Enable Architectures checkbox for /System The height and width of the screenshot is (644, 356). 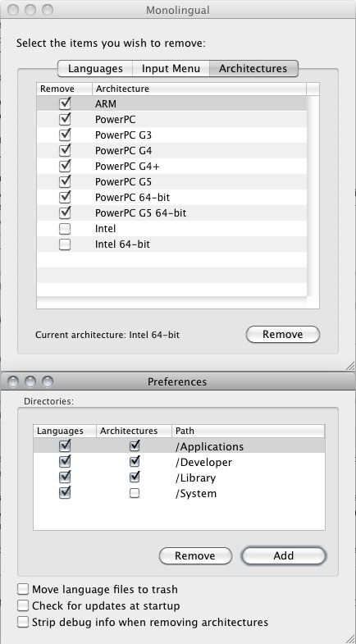135,493
